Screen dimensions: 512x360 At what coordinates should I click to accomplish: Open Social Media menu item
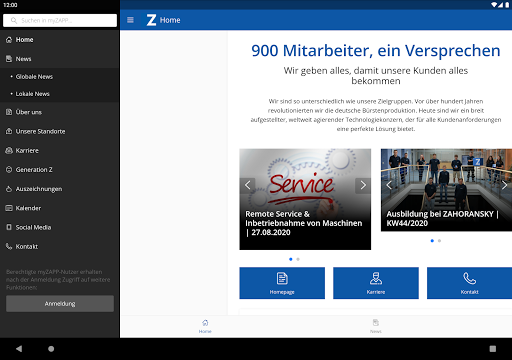point(60,227)
